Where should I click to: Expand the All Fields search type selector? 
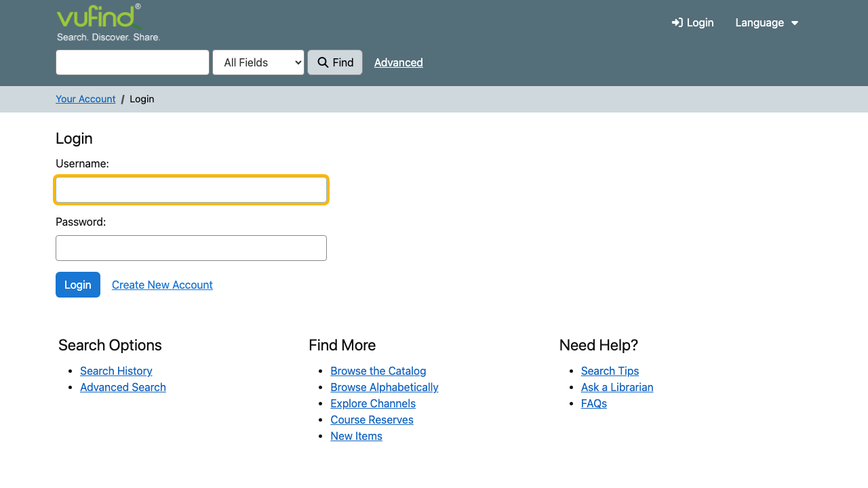click(258, 62)
